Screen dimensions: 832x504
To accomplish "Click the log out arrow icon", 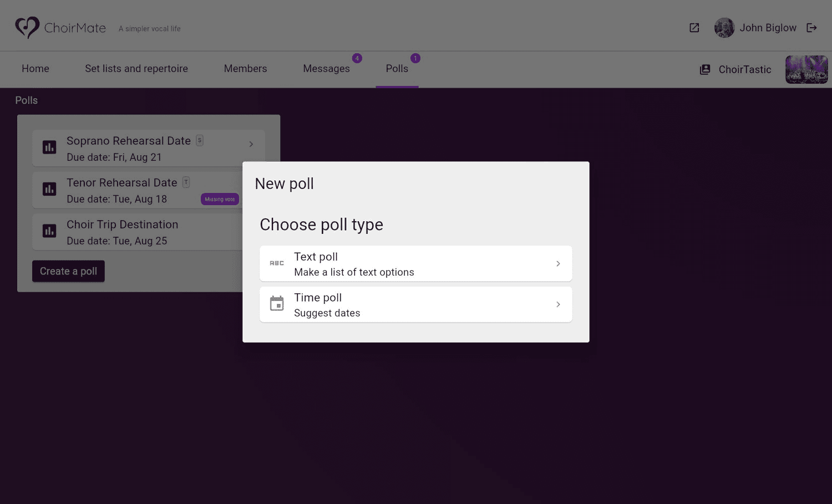I will click(811, 28).
